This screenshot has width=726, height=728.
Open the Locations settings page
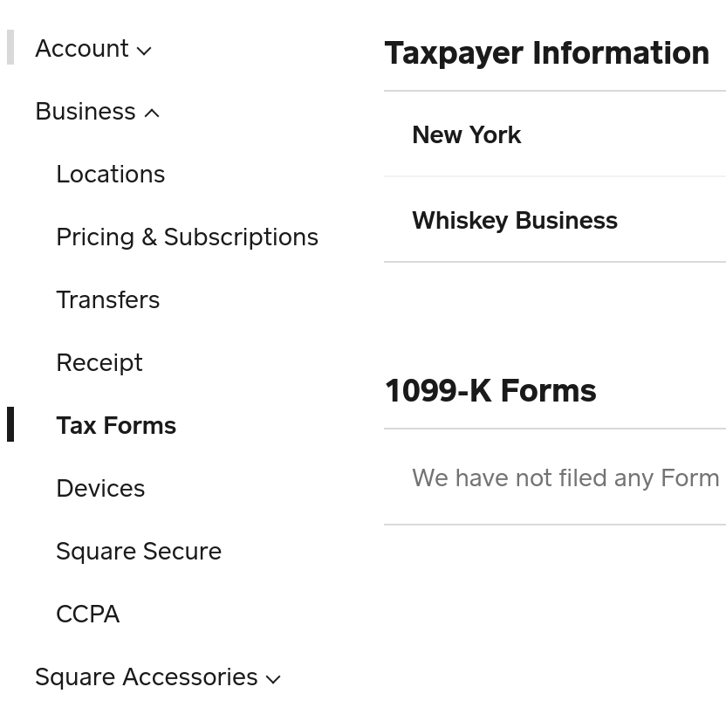click(111, 175)
